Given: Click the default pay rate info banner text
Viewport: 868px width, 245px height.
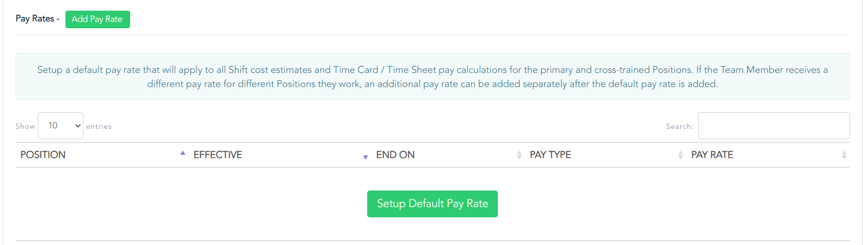Looking at the screenshot, I should click(432, 77).
